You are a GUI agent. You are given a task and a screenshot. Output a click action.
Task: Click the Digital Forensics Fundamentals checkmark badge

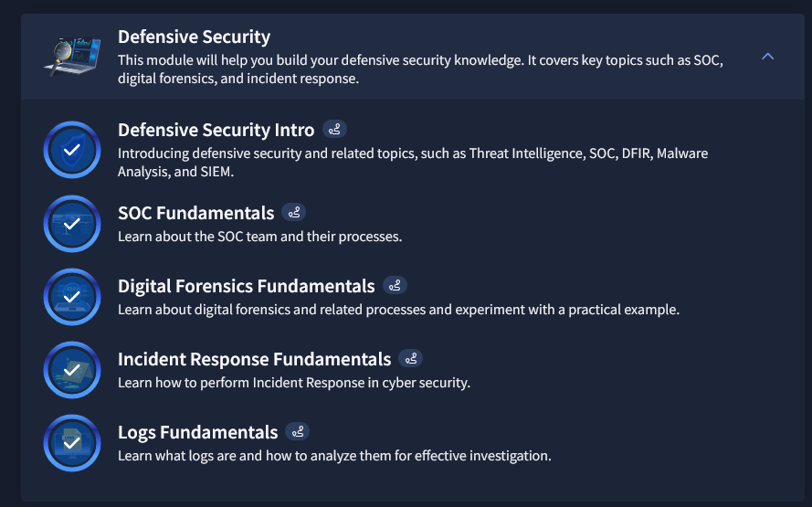[72, 296]
